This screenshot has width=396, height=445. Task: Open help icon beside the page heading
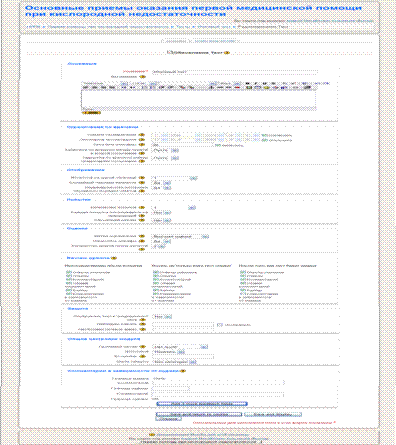(227, 53)
